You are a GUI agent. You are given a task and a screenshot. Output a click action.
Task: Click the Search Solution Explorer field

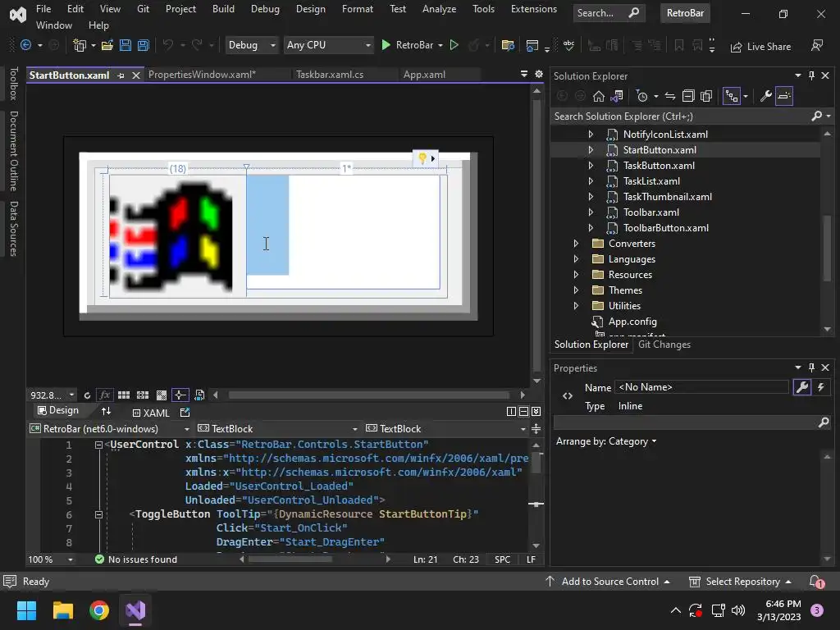(680, 116)
